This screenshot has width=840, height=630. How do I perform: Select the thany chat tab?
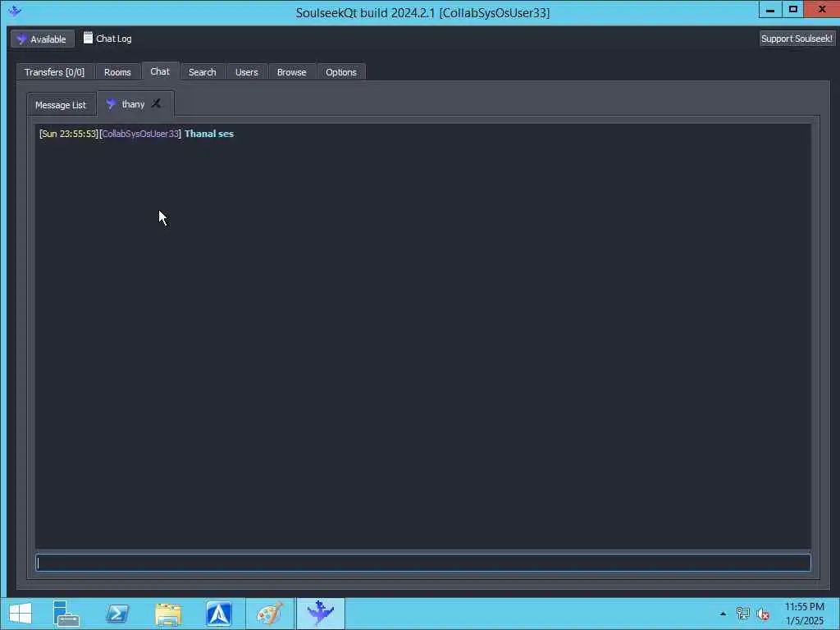(133, 104)
